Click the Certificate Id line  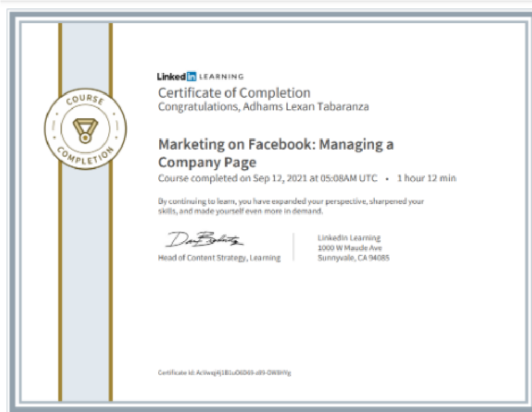coord(224,373)
